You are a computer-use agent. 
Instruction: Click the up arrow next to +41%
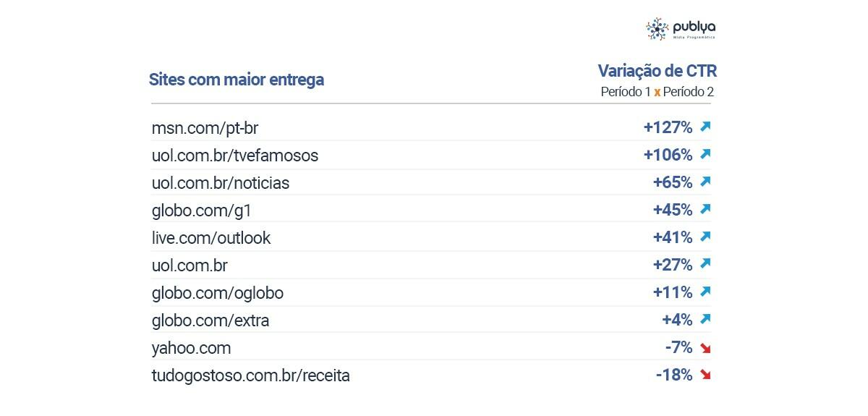[706, 237]
